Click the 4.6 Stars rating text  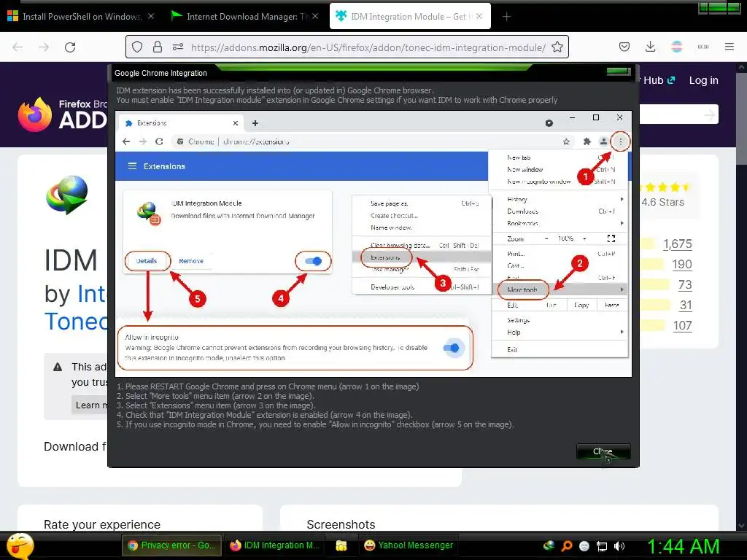point(662,203)
